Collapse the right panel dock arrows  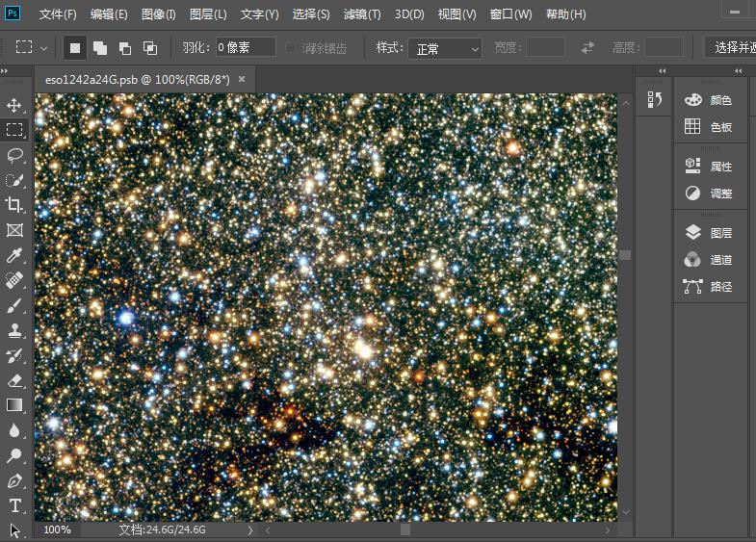click(x=738, y=71)
